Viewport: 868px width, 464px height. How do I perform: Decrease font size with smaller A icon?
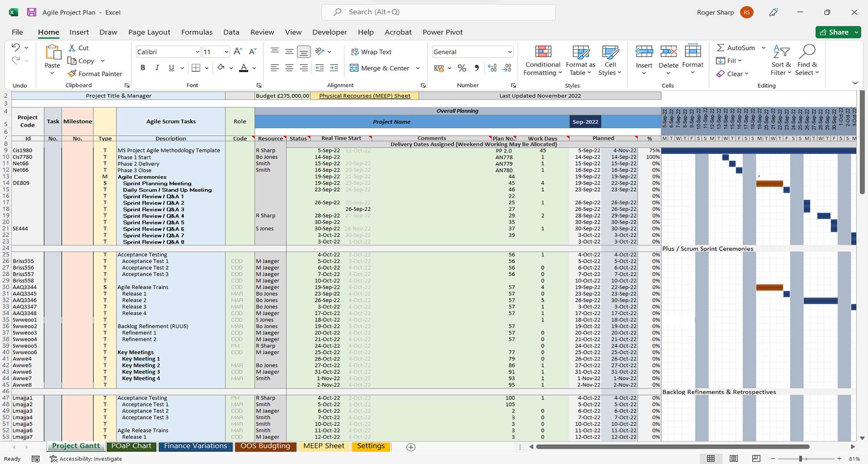click(x=253, y=52)
